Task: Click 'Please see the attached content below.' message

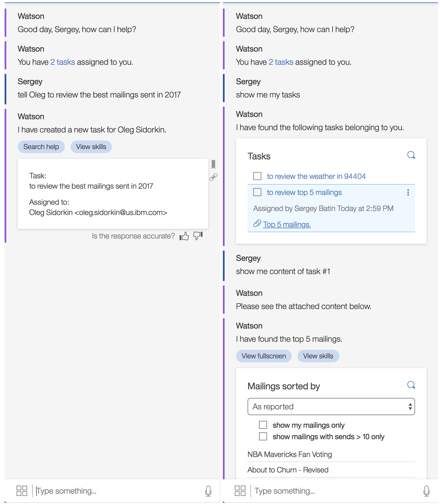Action: [303, 306]
